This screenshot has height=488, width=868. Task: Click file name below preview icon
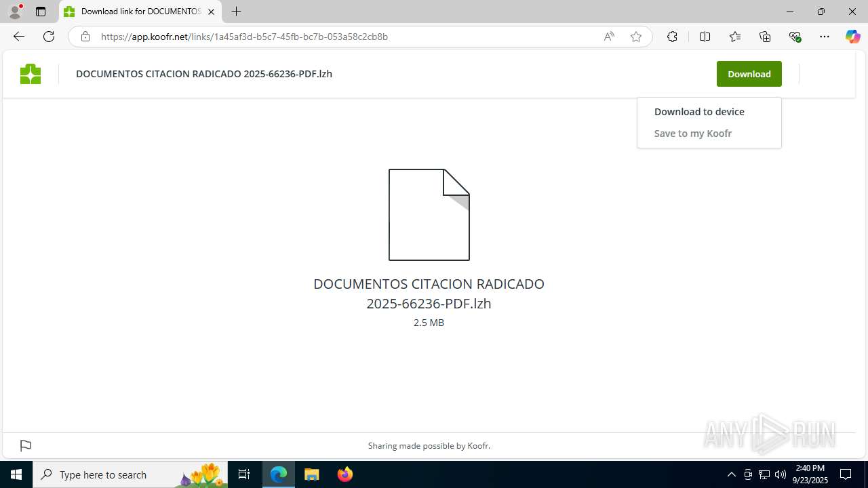coord(429,293)
